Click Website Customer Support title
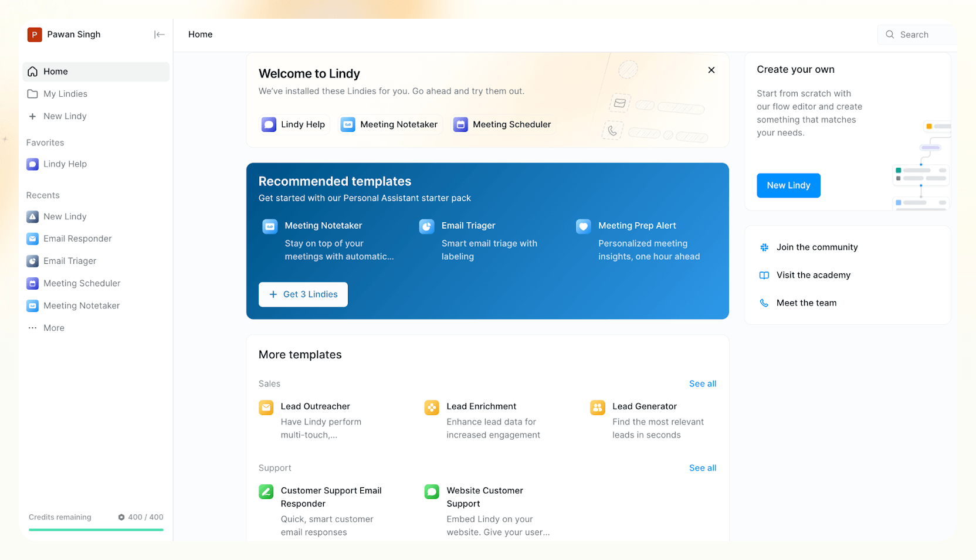The image size is (976, 560). point(484,497)
